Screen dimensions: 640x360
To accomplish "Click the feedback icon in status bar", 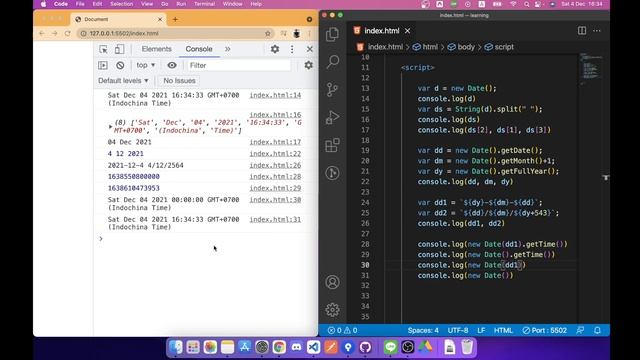I will click(580, 330).
